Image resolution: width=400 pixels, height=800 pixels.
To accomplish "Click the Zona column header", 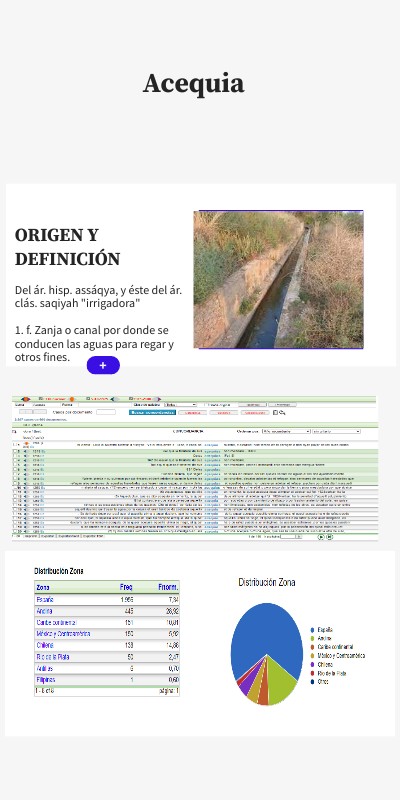I will (43, 588).
